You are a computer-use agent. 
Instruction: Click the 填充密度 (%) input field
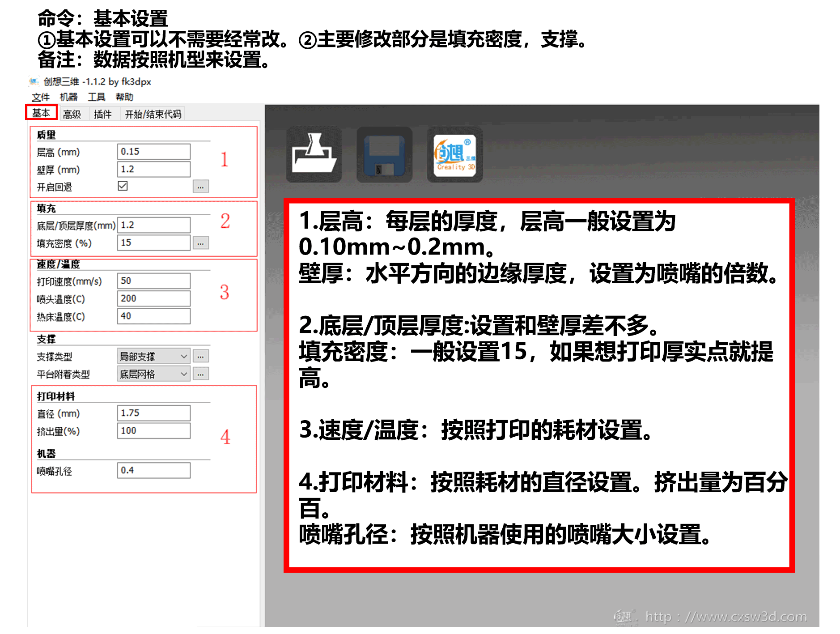154,243
